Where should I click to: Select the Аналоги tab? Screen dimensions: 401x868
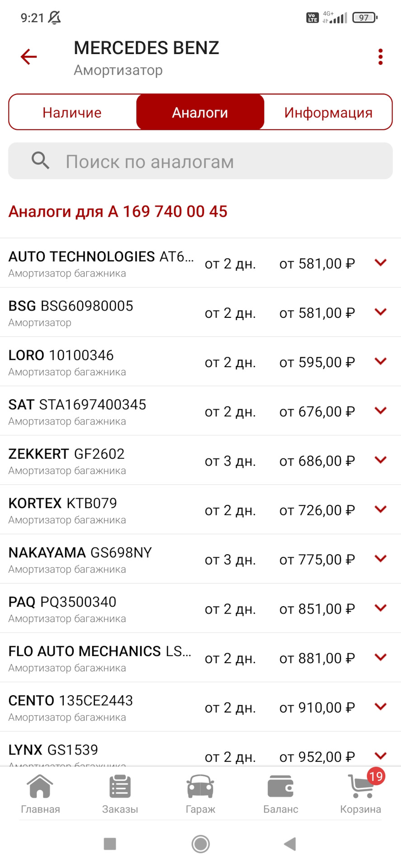[x=200, y=112]
